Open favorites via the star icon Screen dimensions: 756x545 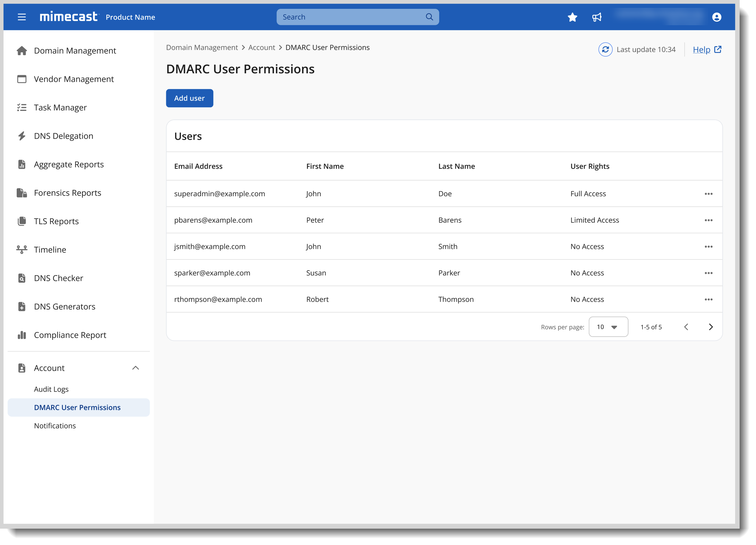coord(572,17)
